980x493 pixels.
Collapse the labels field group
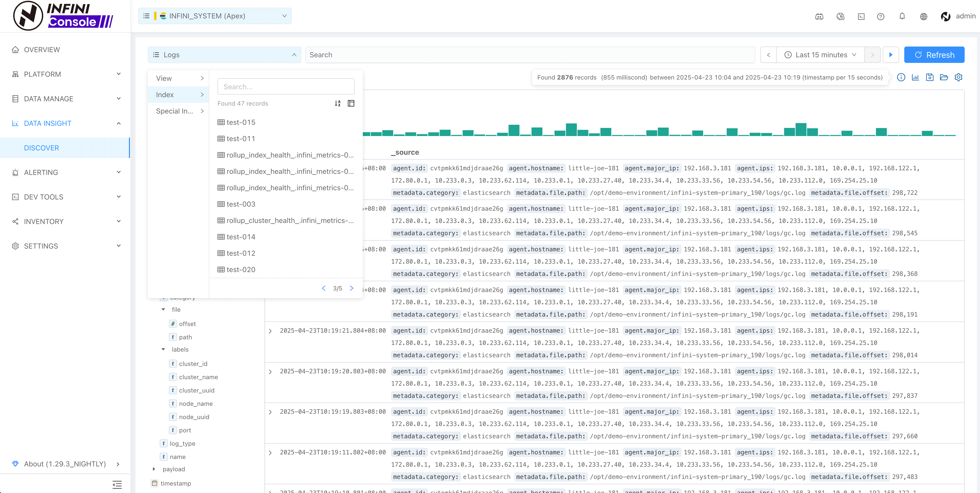[163, 349]
